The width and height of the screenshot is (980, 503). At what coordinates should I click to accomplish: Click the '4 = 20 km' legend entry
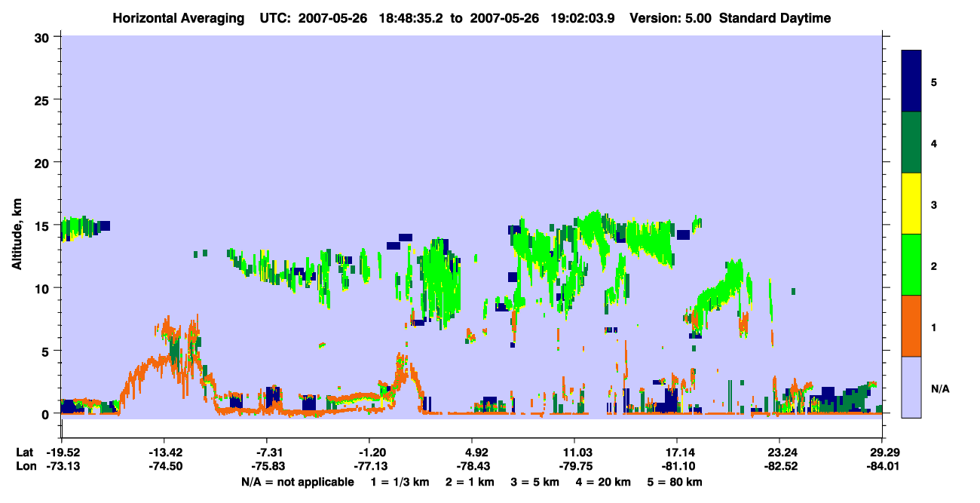click(x=605, y=482)
